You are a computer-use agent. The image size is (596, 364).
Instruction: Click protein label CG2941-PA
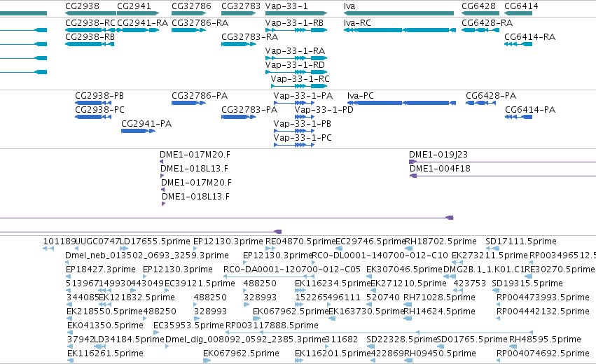146,124
